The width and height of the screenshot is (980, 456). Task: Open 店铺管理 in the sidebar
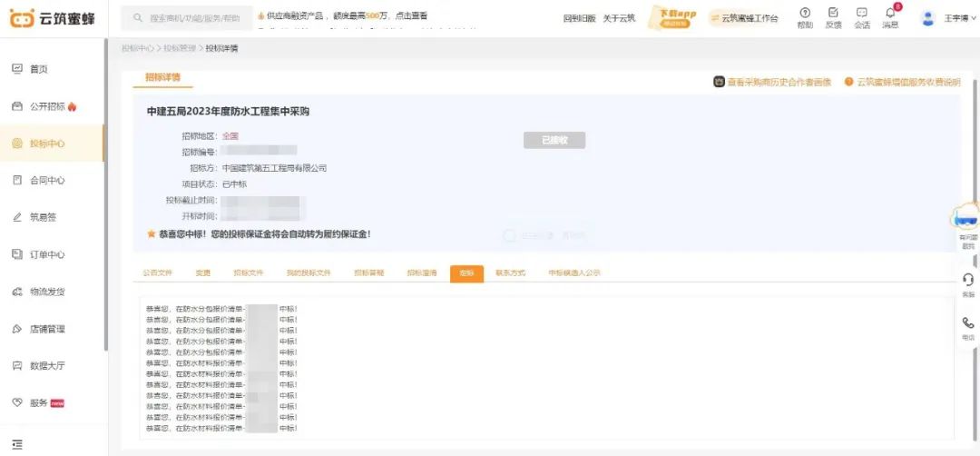coord(47,329)
